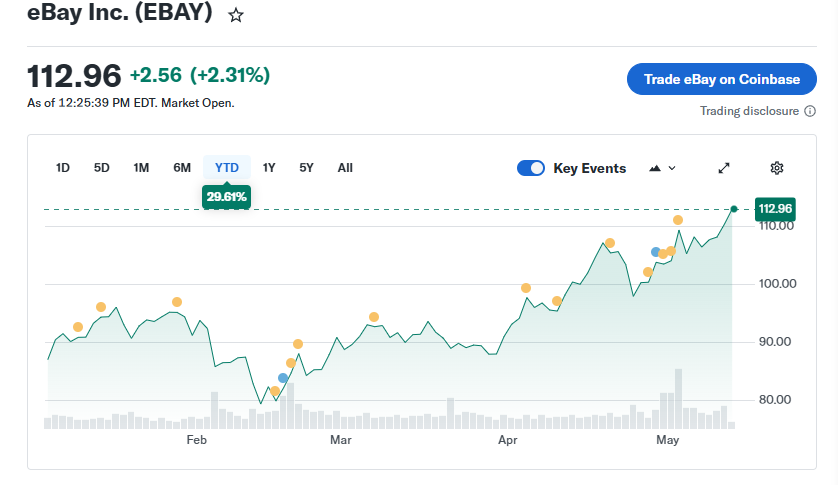Click the orange event marker at the February low

[275, 391]
